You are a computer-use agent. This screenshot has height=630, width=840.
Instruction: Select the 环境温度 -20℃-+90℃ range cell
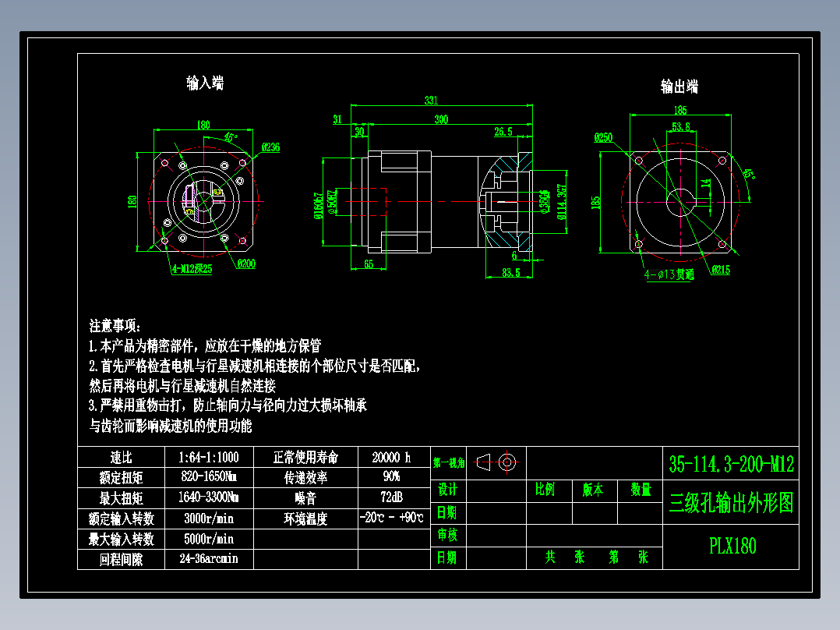pos(390,518)
